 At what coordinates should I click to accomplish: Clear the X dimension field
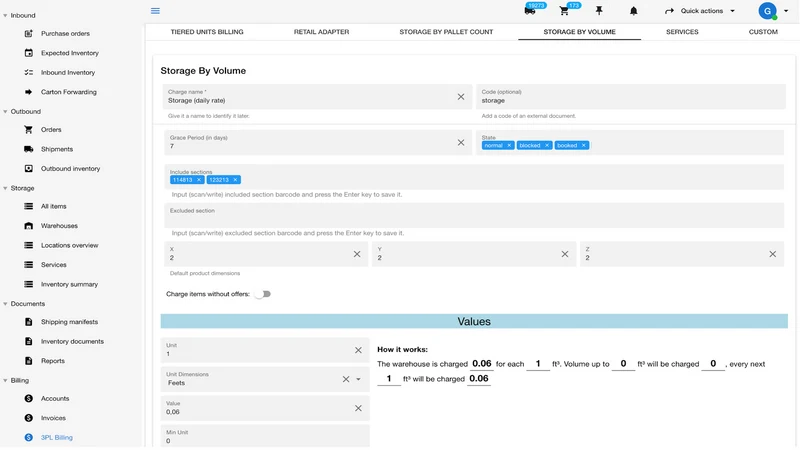pos(357,254)
